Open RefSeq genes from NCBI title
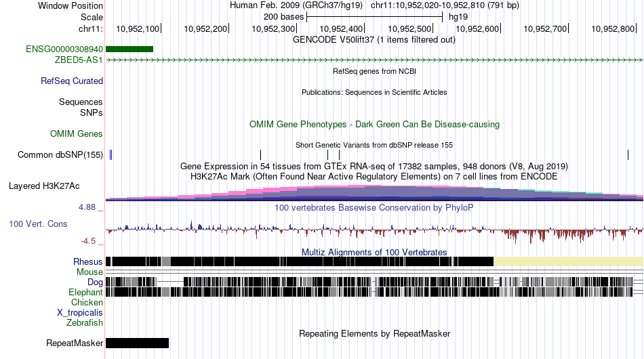The height and width of the screenshot is (359, 644). (374, 71)
